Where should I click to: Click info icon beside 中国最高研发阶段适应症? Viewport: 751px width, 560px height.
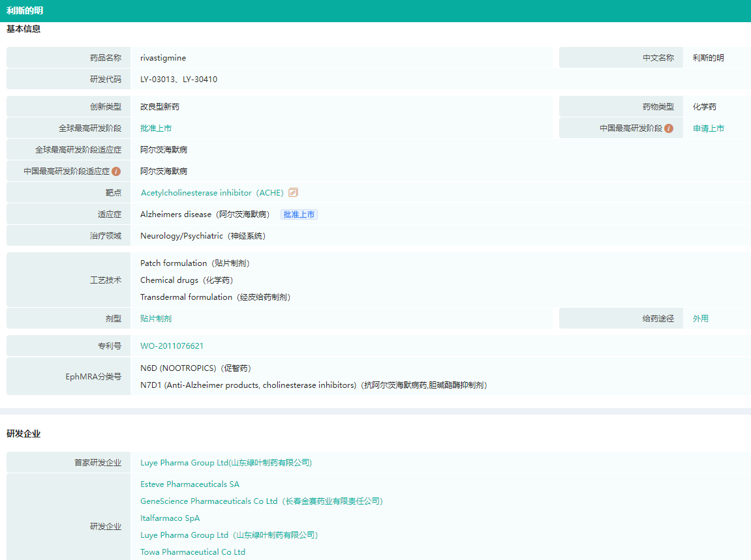[x=116, y=171]
